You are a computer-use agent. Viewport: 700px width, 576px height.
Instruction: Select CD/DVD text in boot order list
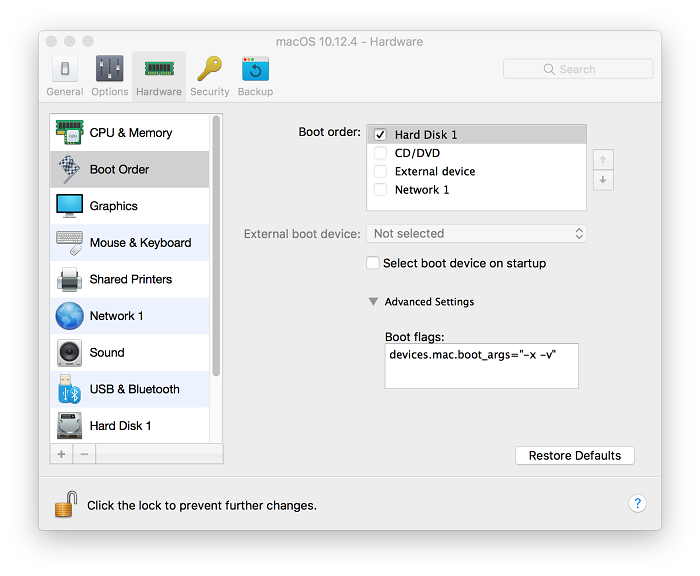click(417, 153)
